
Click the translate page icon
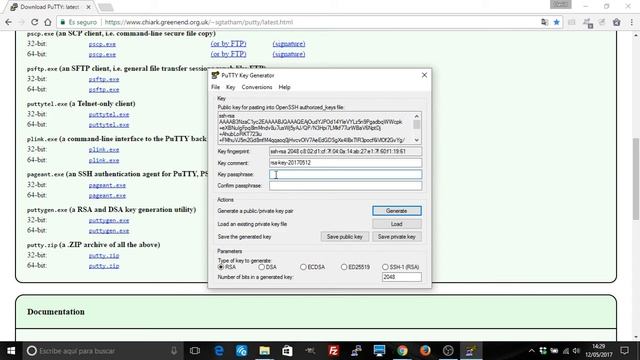[544, 22]
